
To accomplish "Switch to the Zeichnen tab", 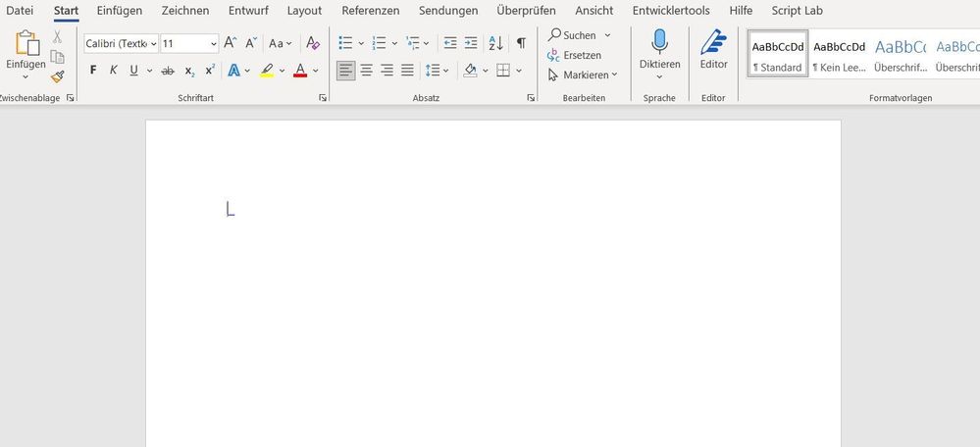I will tap(185, 11).
